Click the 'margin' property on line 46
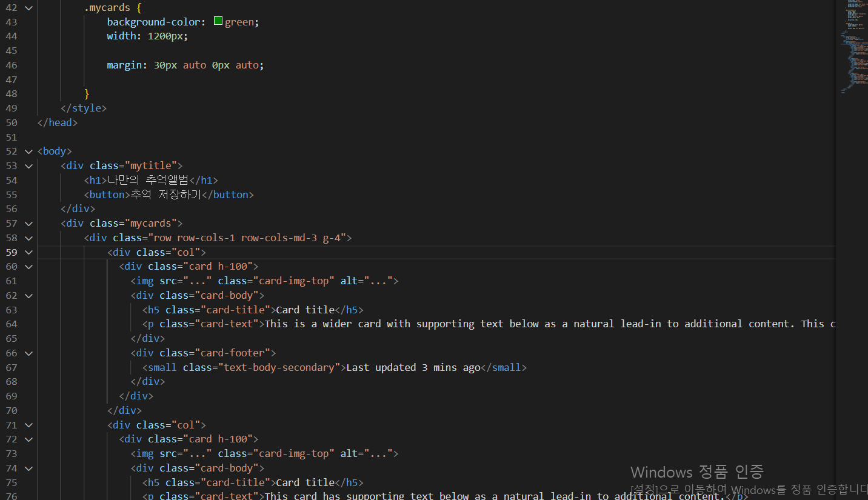Screen dimensions: 868x500 coord(124,65)
